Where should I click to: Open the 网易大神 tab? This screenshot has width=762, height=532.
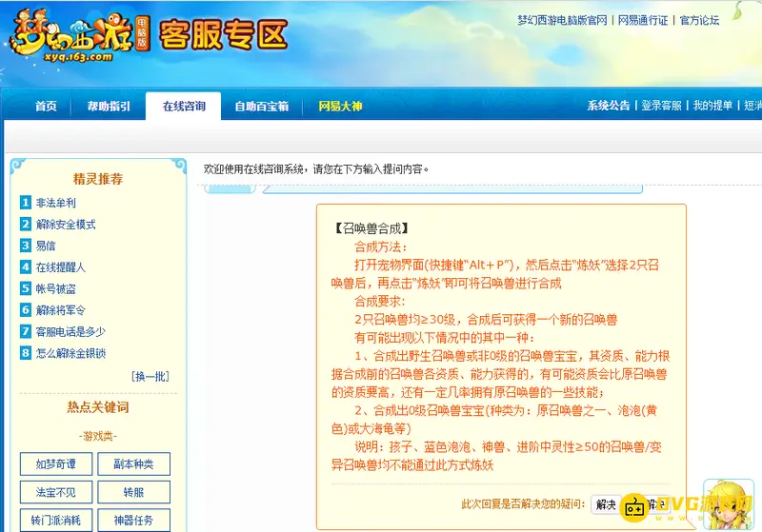pos(340,107)
